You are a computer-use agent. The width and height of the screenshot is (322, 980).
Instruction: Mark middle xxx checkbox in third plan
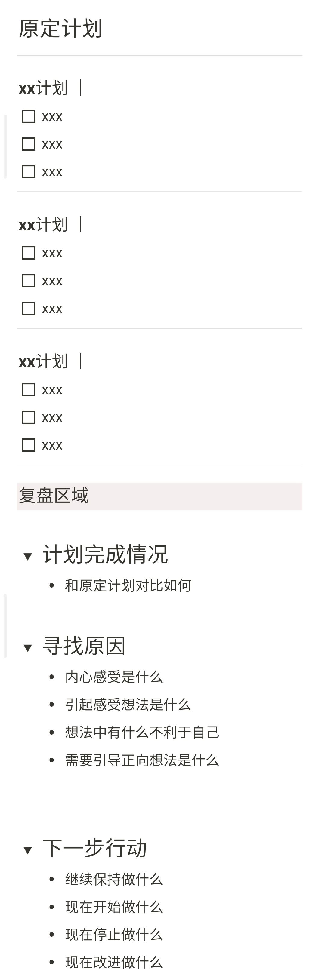tap(29, 417)
